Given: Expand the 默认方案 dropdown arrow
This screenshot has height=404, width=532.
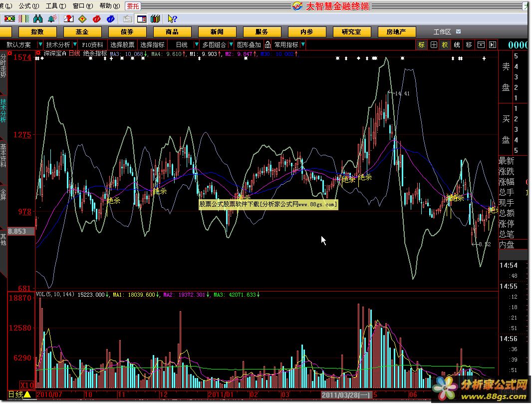Looking at the screenshot, I should [x=40, y=44].
